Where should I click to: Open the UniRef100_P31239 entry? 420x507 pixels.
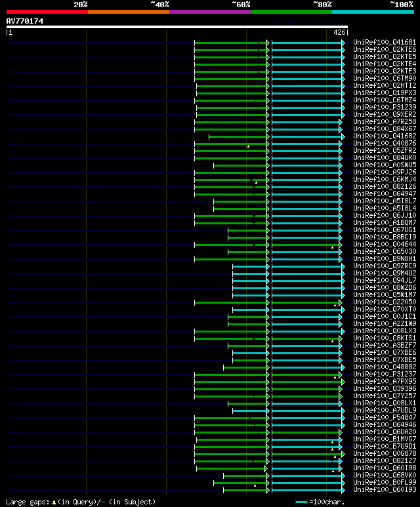tap(385, 108)
